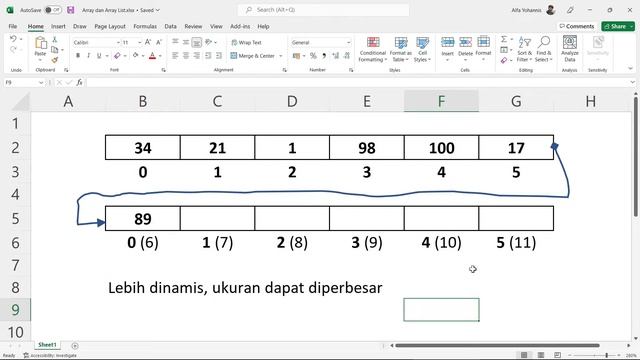Click the Format cells icon
Viewport: 640px width, 360px height.
tap(483, 42)
